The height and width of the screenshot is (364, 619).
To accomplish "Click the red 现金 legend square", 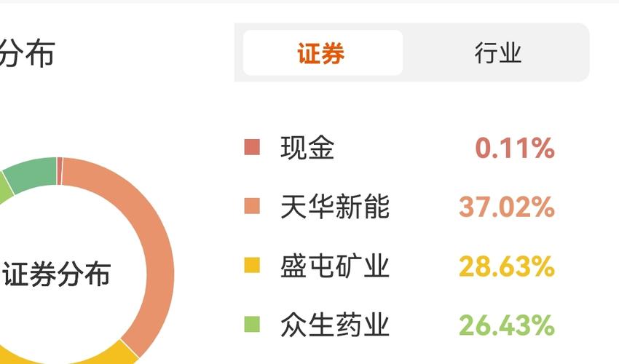I will 252,148.
